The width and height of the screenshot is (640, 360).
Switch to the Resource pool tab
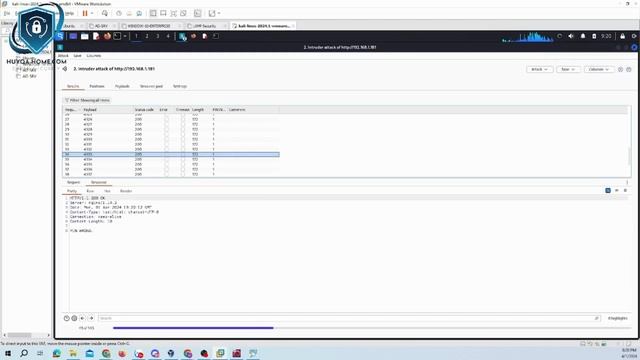151,86
